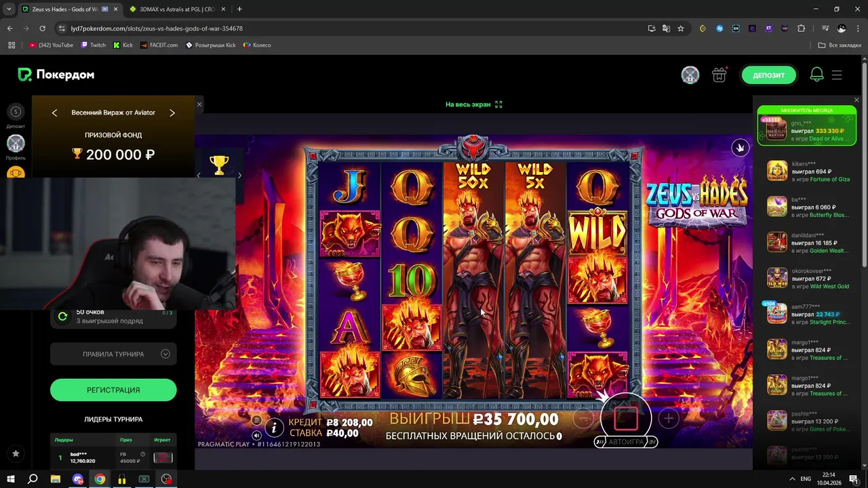Open the gift bonuses icon
This screenshot has width=868, height=488.
pos(719,75)
